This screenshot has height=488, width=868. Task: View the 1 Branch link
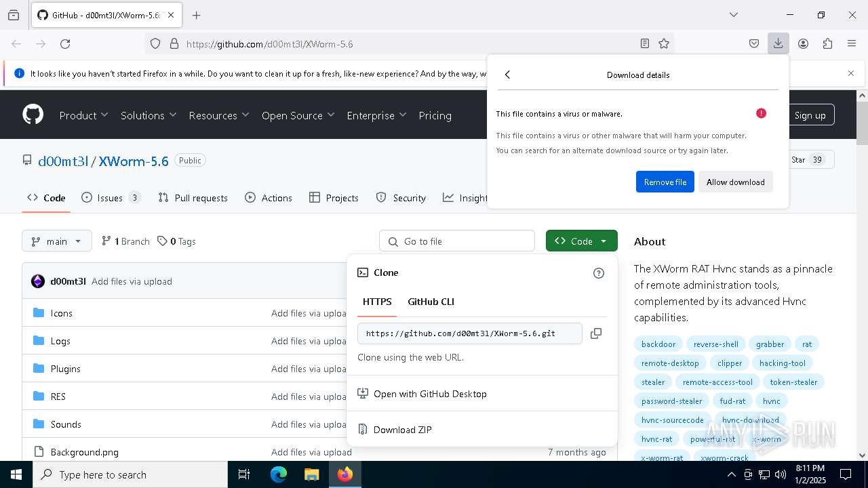coord(125,241)
